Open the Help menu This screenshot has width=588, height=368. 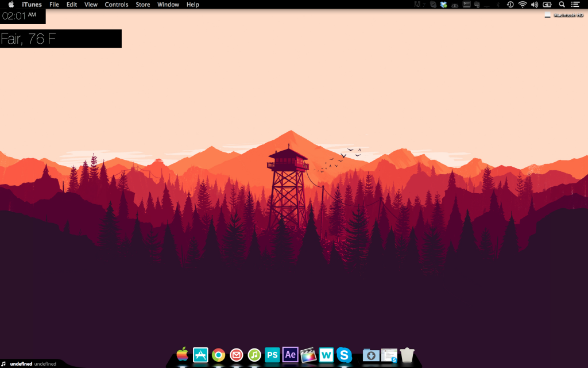click(x=193, y=5)
